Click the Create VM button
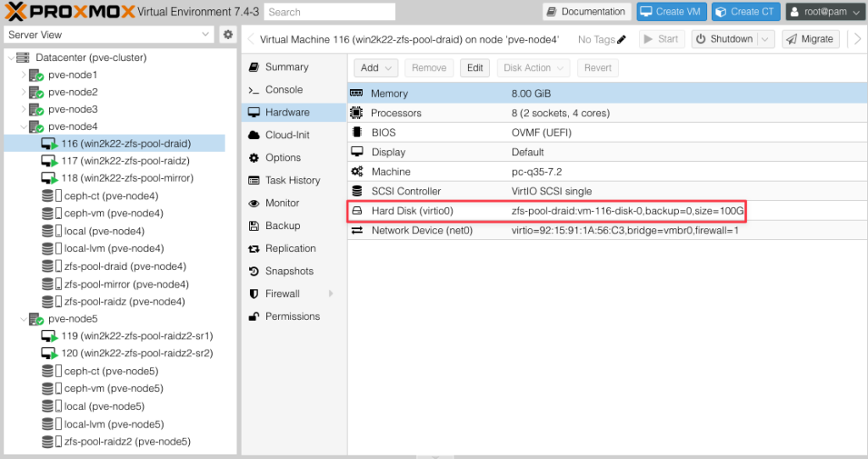The height and width of the screenshot is (459, 868). pos(671,12)
